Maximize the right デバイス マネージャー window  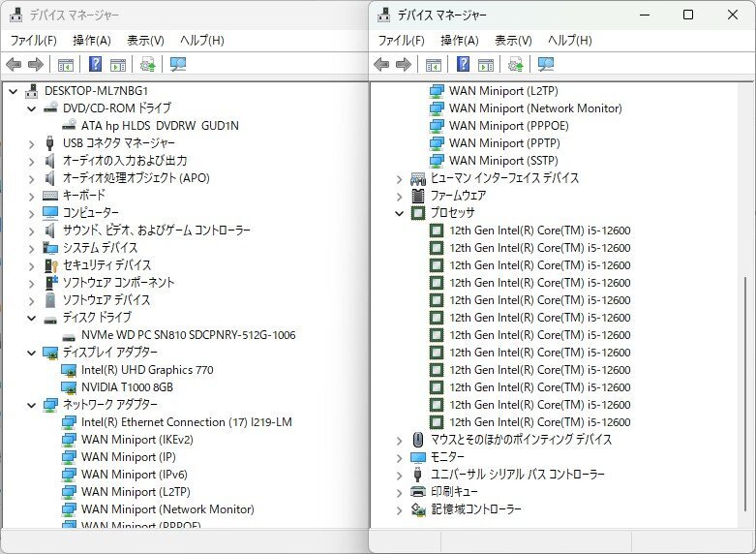tap(688, 15)
